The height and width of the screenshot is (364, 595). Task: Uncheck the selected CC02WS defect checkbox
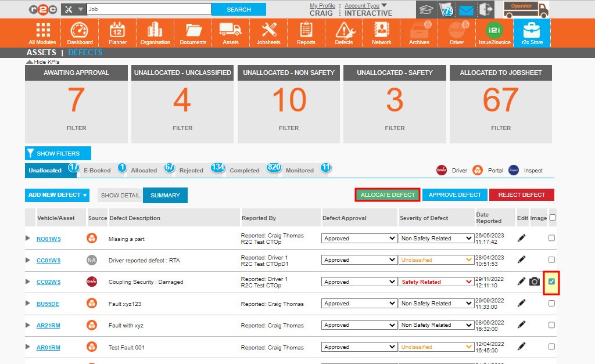coord(551,282)
